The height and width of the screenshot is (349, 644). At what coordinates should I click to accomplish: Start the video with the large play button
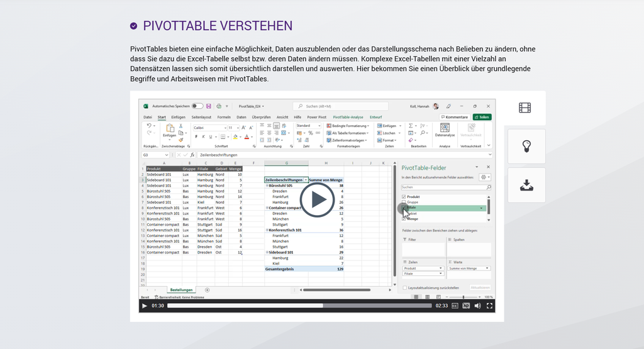click(x=317, y=200)
